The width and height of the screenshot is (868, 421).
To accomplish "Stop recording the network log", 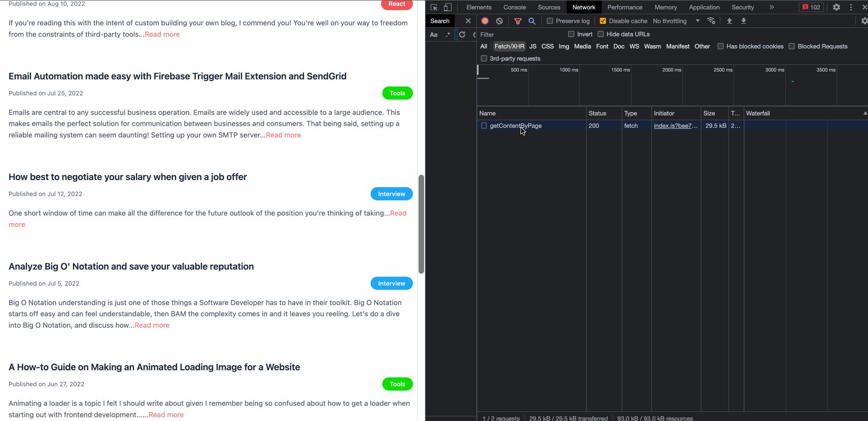I will [x=485, y=21].
